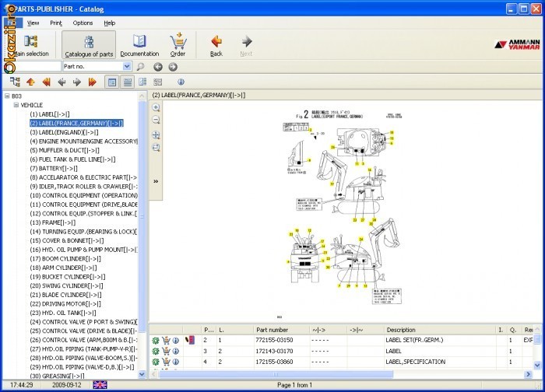Open the Print menu
This screenshot has width=545, height=392.
tap(56, 23)
